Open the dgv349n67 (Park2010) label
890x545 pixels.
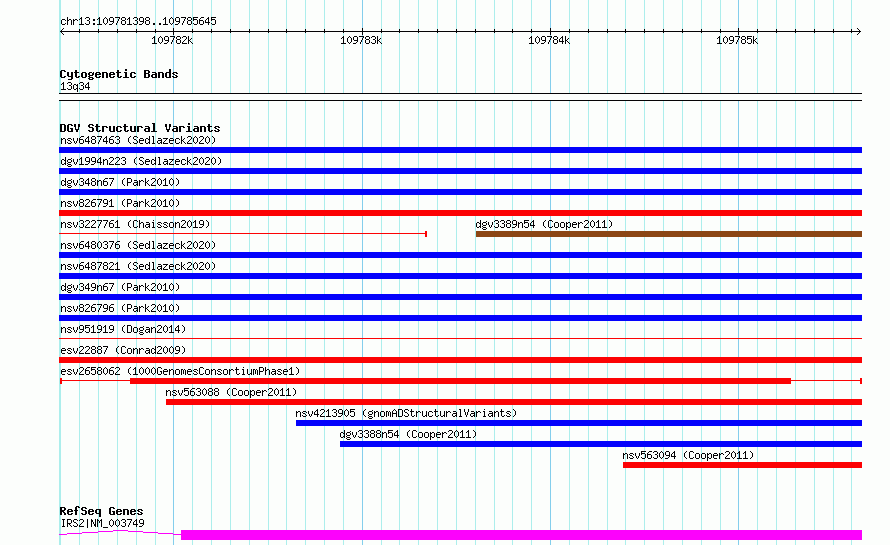(x=120, y=287)
